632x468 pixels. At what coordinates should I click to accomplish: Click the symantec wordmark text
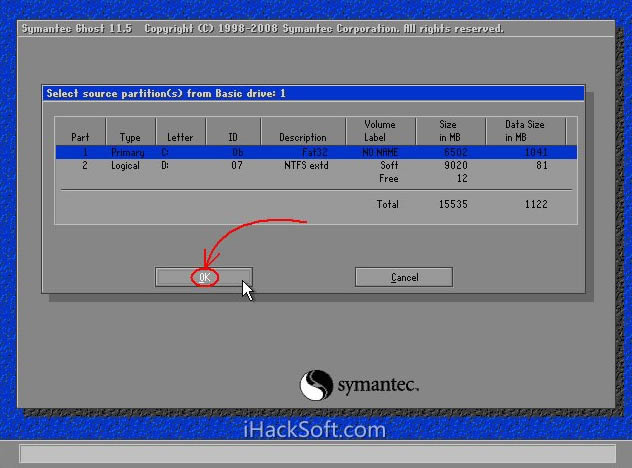(x=378, y=385)
